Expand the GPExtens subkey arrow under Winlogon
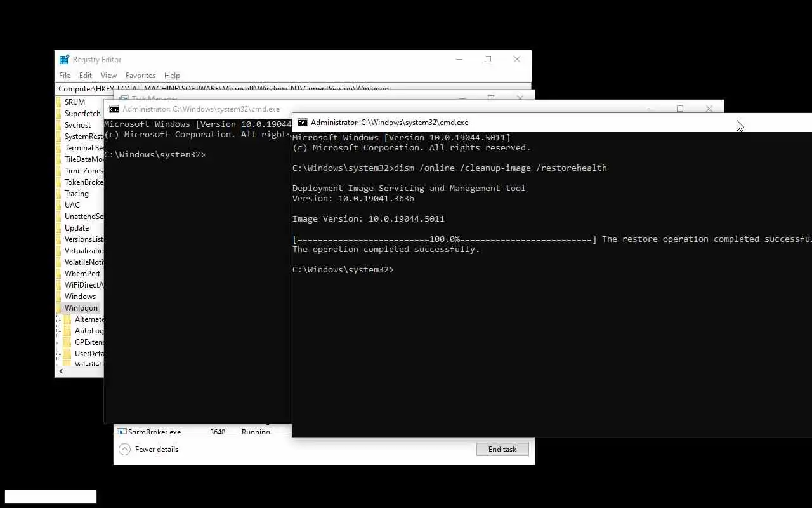812x508 pixels. (58, 342)
